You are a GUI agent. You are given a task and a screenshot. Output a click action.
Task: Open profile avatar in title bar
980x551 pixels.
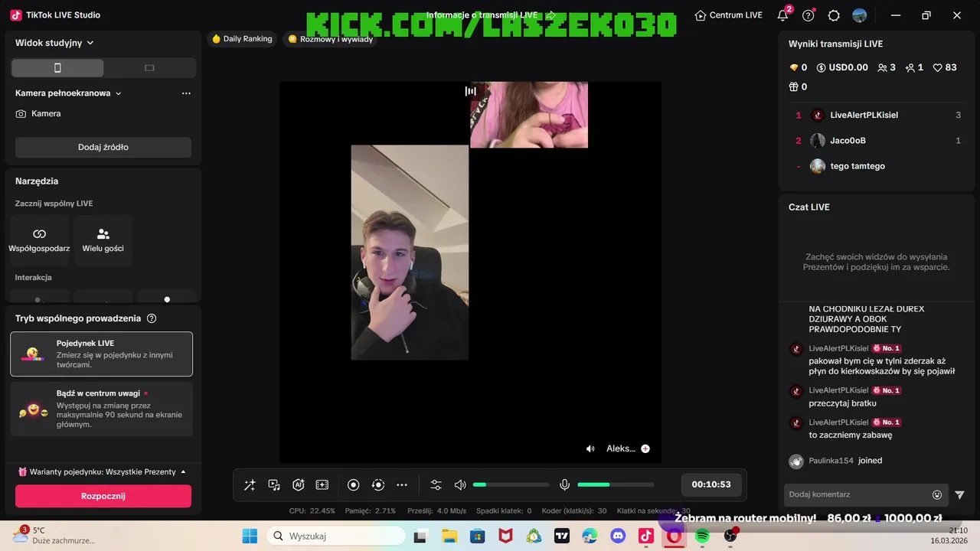point(860,15)
